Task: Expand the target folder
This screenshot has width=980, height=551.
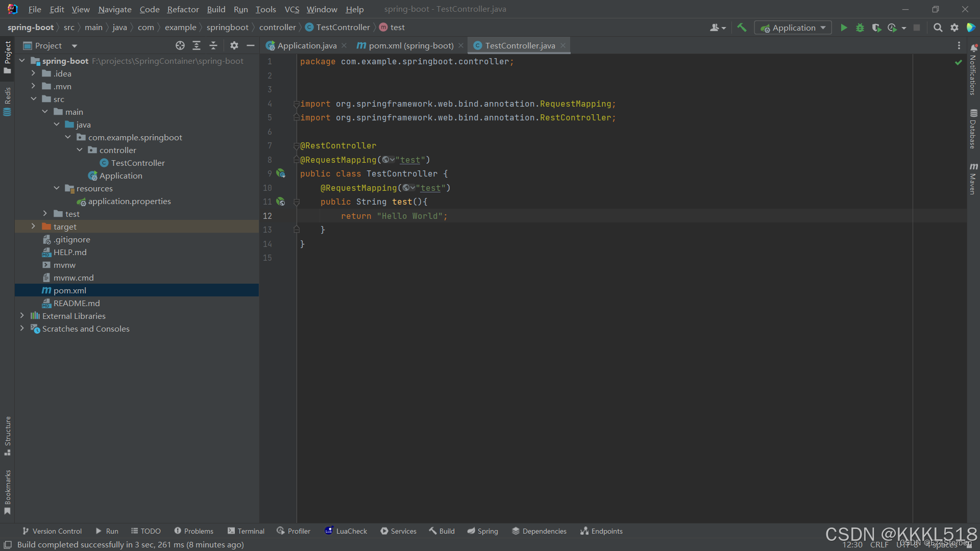Action: click(x=33, y=227)
